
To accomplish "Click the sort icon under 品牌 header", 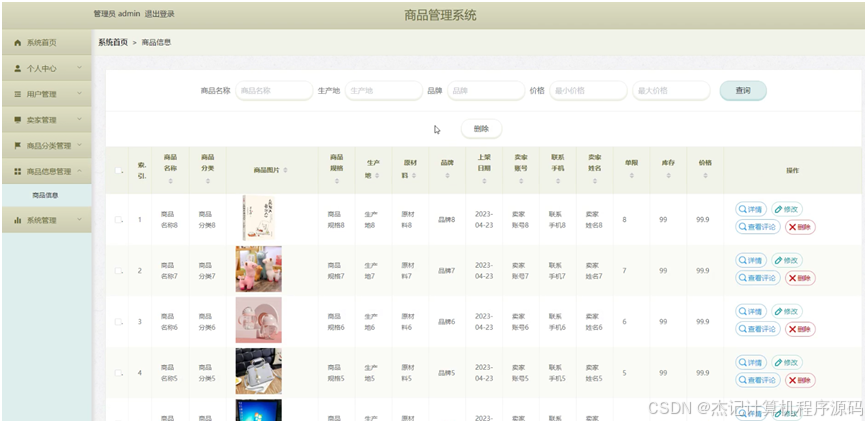I will [x=447, y=176].
